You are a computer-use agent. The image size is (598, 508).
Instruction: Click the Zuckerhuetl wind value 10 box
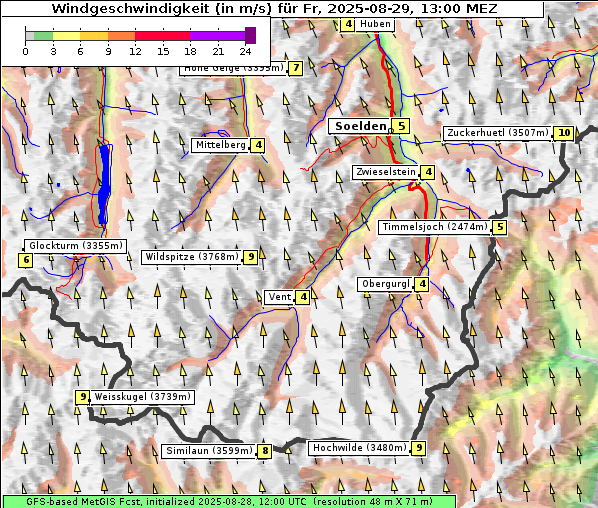pos(564,133)
